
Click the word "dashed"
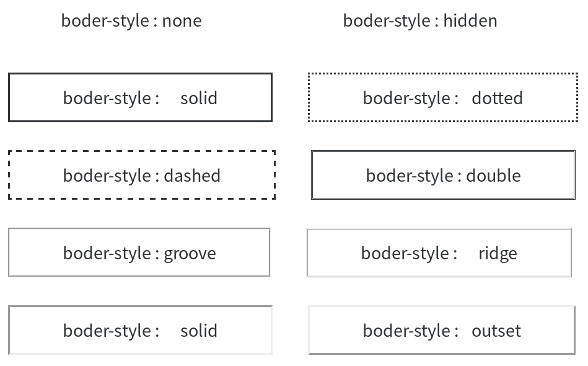(x=192, y=176)
